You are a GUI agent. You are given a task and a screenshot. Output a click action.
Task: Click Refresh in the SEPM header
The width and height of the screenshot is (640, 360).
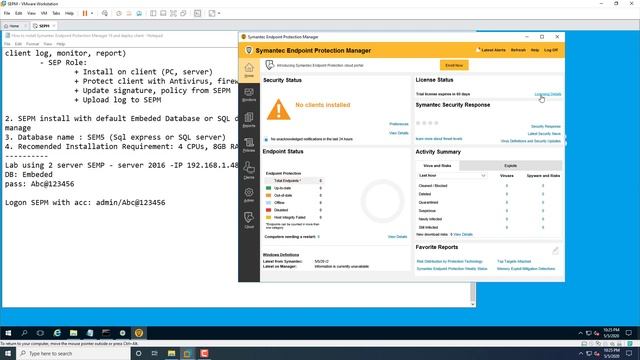pyautogui.click(x=518, y=50)
